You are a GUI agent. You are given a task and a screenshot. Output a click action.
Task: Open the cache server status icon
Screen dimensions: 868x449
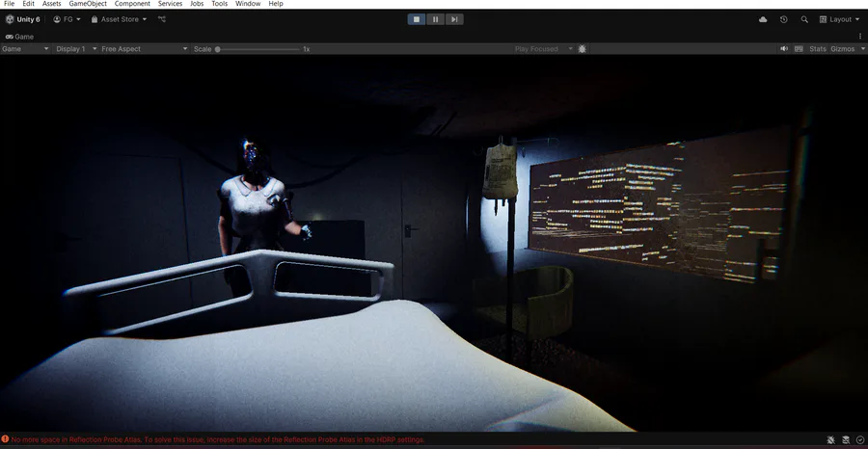click(x=846, y=440)
